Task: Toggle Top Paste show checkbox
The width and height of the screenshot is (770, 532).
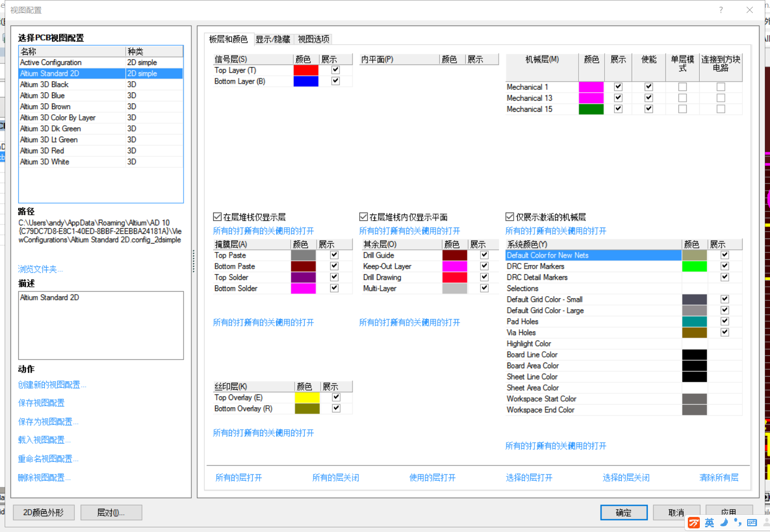Action: coord(334,255)
